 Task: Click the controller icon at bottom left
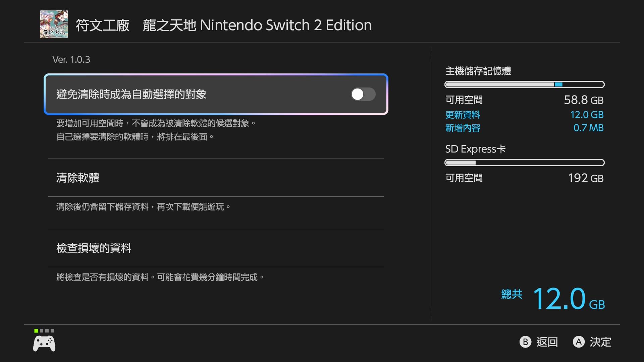tap(44, 344)
